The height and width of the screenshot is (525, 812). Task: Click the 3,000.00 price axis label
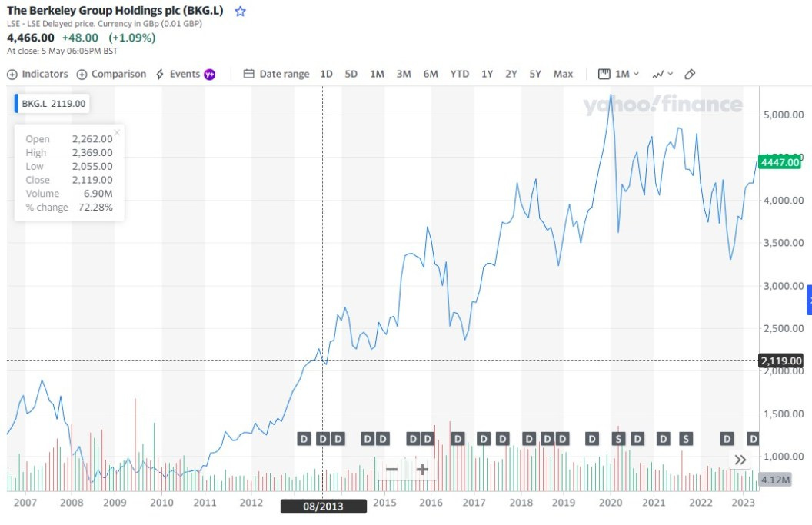(x=784, y=286)
